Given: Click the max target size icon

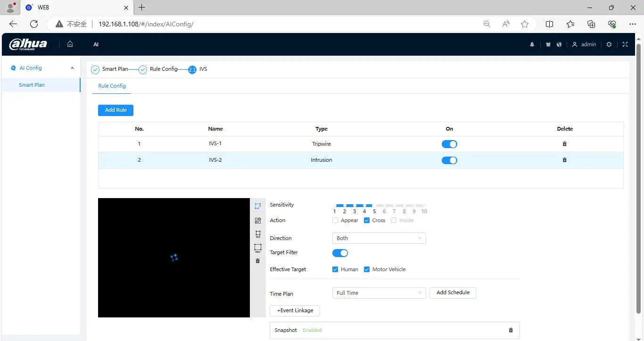Looking at the screenshot, I should point(257,248).
